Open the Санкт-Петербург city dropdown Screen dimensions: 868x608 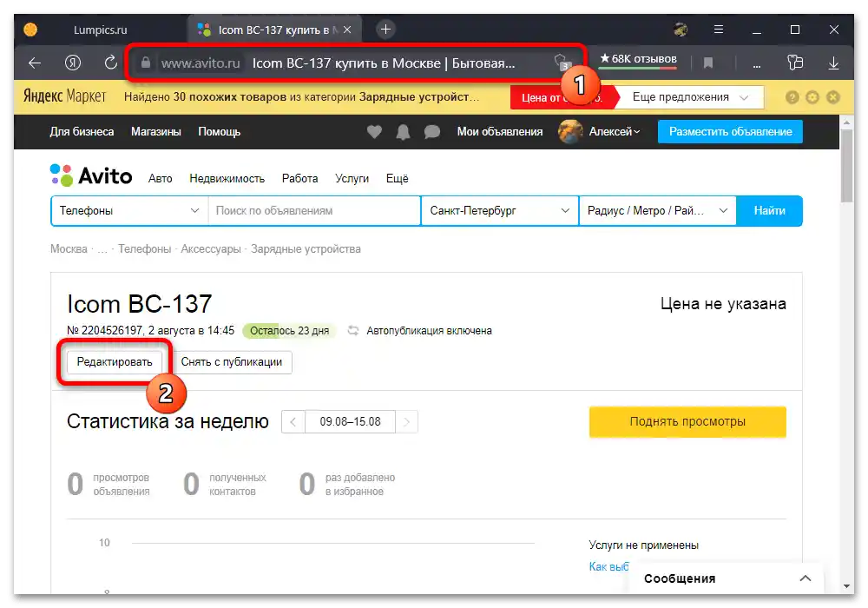tap(500, 211)
